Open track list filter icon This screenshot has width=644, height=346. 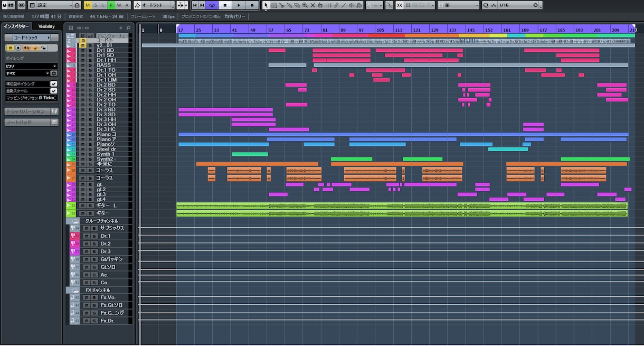tap(71, 27)
